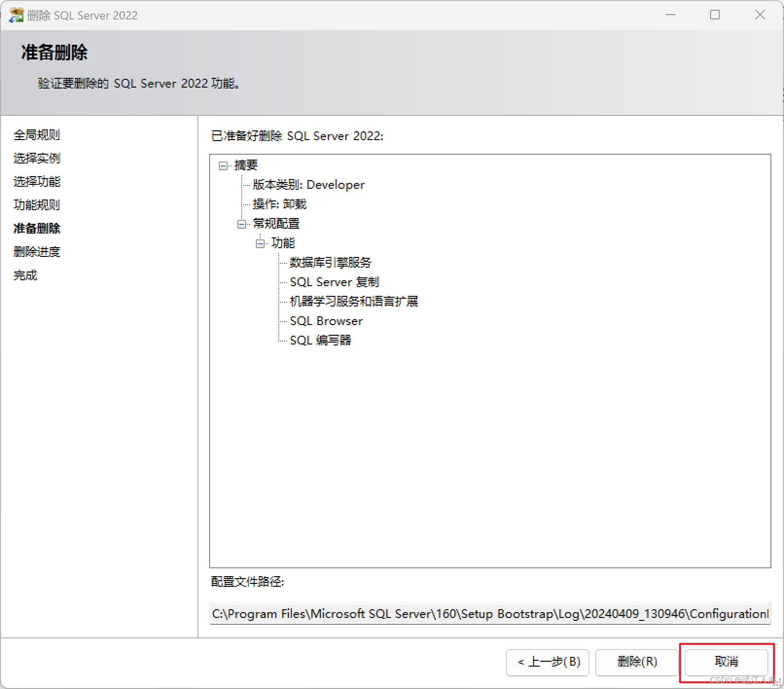Select the 功能规则 step
This screenshot has width=784, height=689.
(37, 205)
